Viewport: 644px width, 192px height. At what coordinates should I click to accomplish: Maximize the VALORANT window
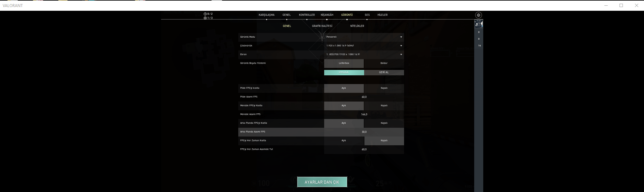(621, 5)
